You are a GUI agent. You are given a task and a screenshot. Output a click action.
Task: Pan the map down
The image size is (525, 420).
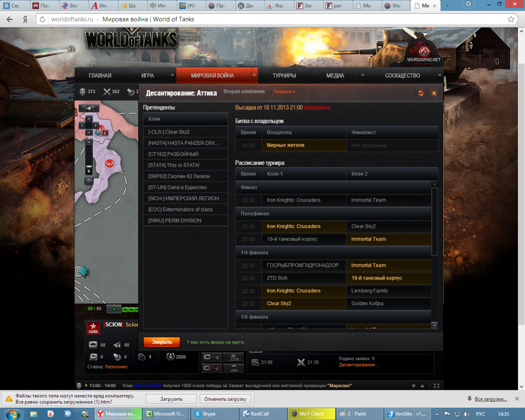pos(89,132)
